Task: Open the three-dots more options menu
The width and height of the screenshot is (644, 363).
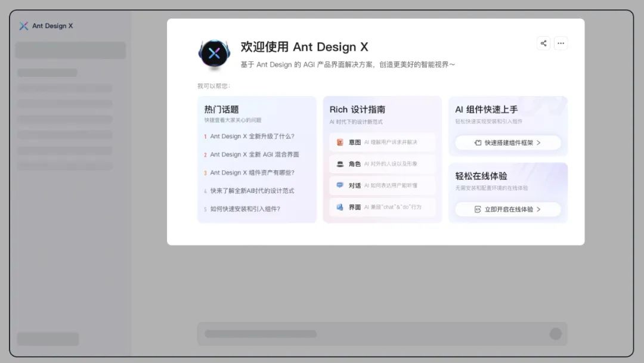Action: pos(561,43)
